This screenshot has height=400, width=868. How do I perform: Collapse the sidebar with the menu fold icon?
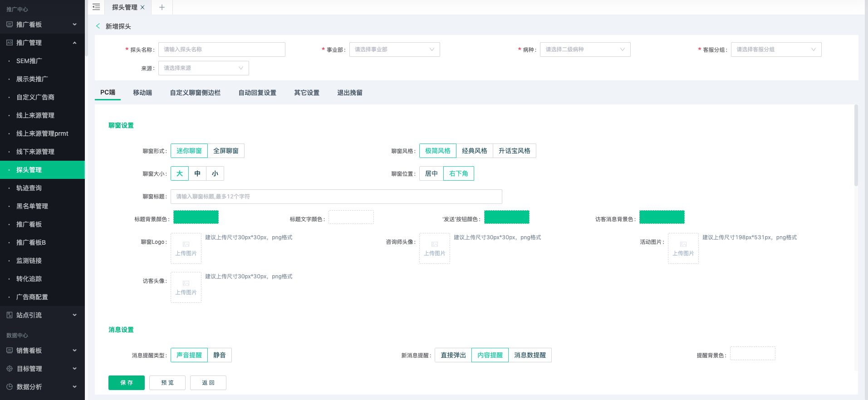coord(96,7)
